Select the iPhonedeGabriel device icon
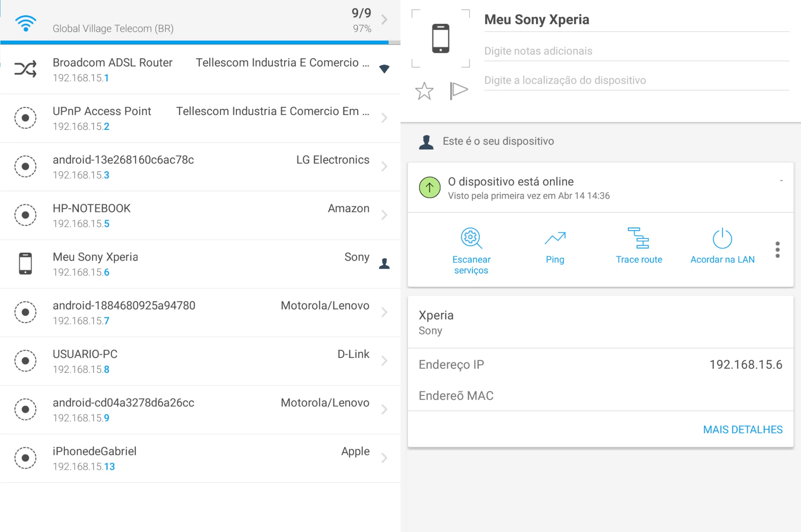 25,458
